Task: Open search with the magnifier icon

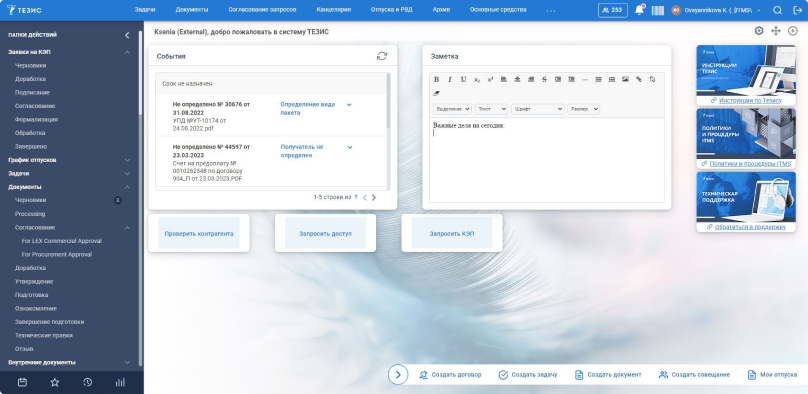Action: pyautogui.click(x=778, y=10)
